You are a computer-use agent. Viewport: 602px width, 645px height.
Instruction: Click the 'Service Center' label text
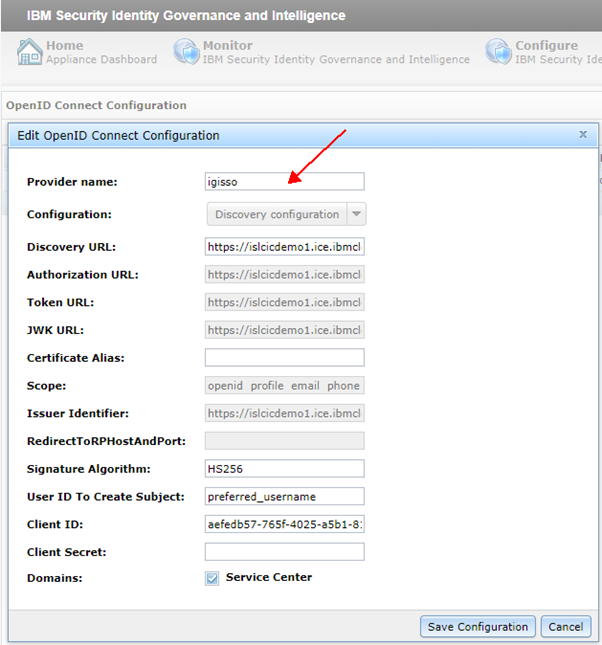coord(269,577)
